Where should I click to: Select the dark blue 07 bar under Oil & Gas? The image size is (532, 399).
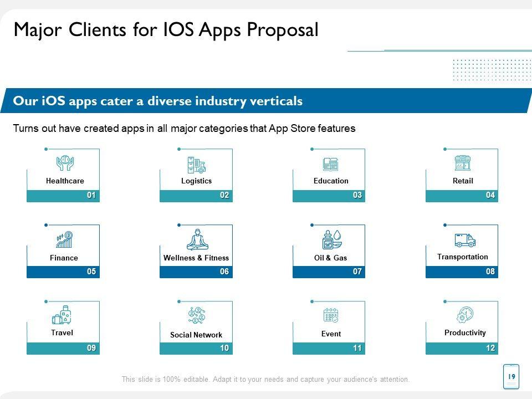tap(329, 272)
